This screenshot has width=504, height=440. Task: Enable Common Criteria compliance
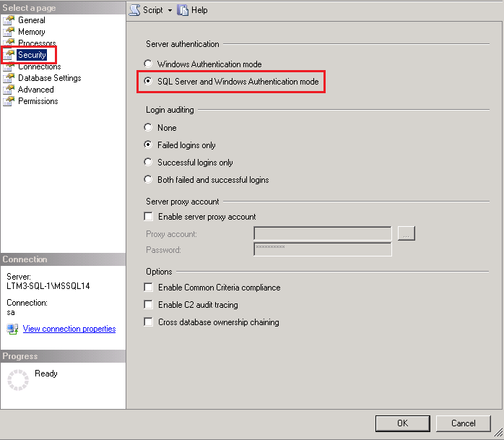pyautogui.click(x=149, y=288)
